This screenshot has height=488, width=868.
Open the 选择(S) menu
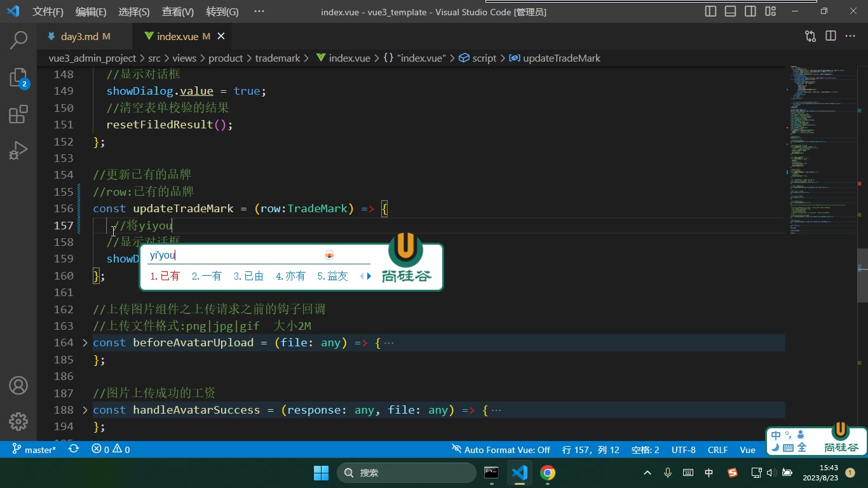pos(134,11)
